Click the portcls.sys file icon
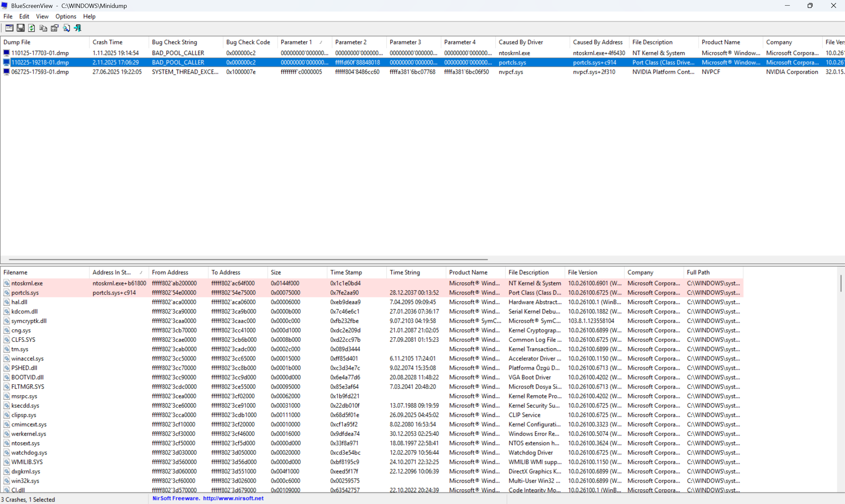The image size is (845, 504). pos(7,293)
